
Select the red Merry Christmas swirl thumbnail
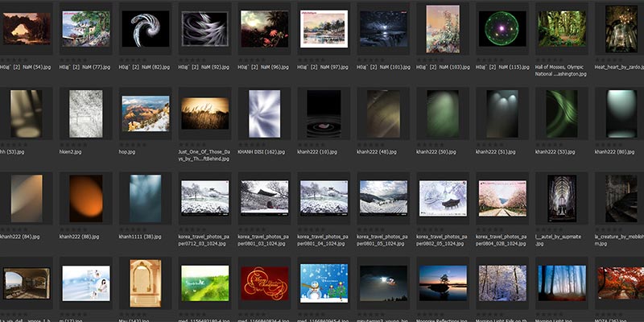tap(265, 283)
